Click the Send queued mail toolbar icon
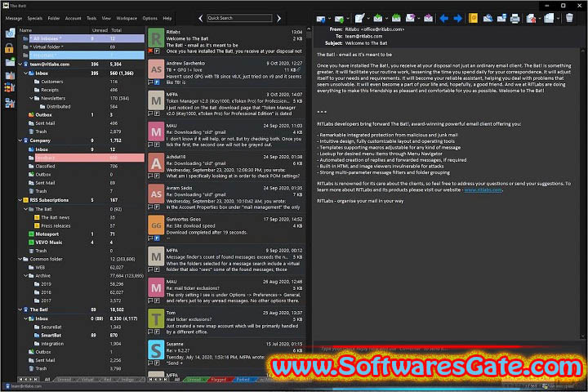This screenshot has width=588, height=392. [x=339, y=19]
